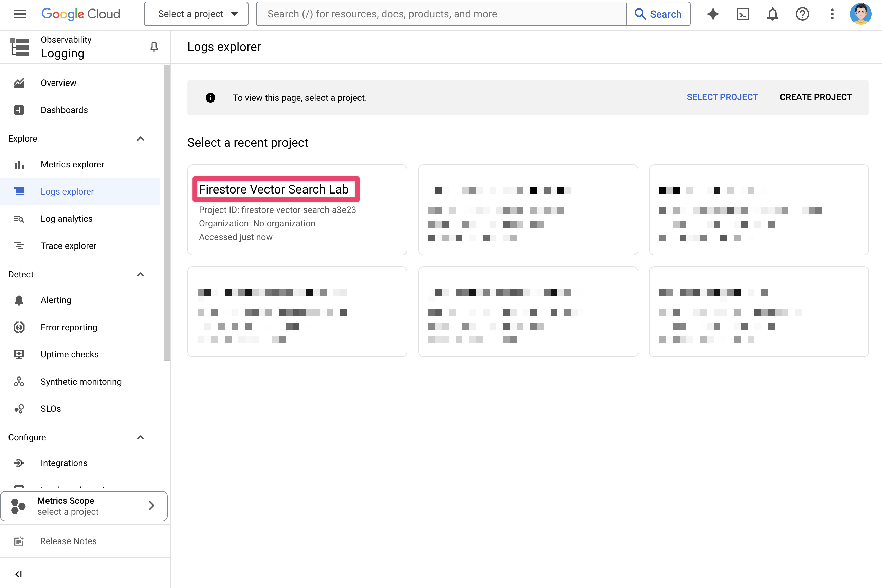Click the Alerting sidebar icon
882x588 pixels.
[x=18, y=300]
